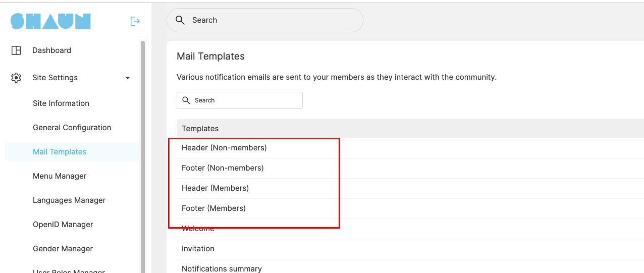
Task: Click the Site Settings menu label
Action: click(x=55, y=78)
